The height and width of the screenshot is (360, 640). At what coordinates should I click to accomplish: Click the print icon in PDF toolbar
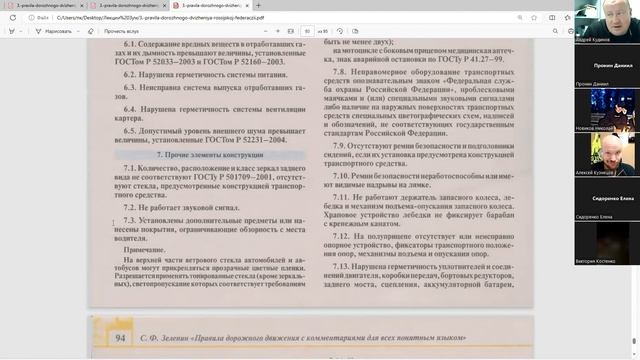coord(571,31)
